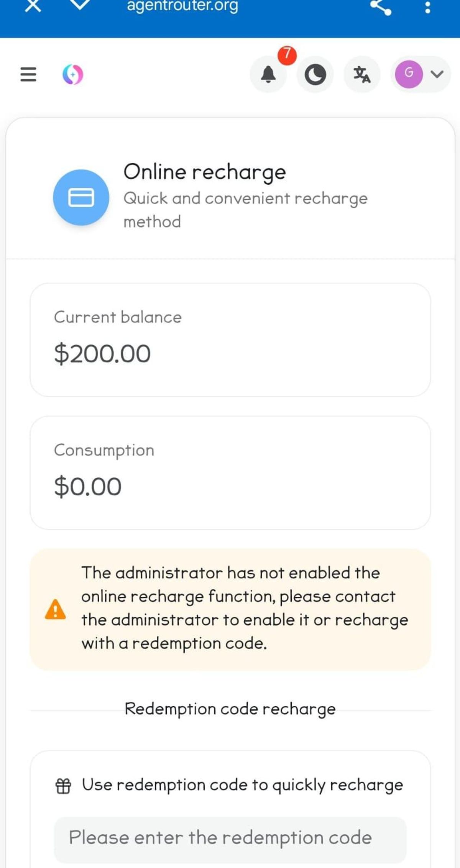Image resolution: width=460 pixels, height=868 pixels.
Task: Toggle dark mode moon icon
Action: tap(315, 74)
